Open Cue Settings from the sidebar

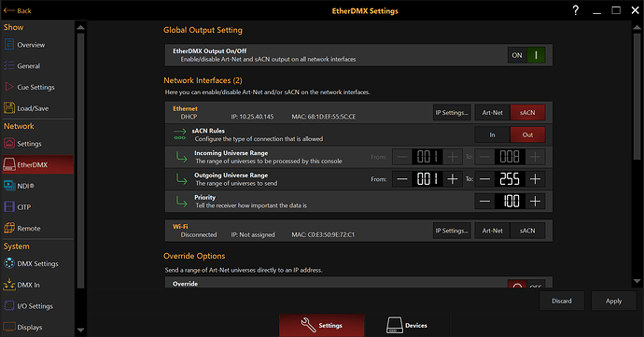pos(37,87)
